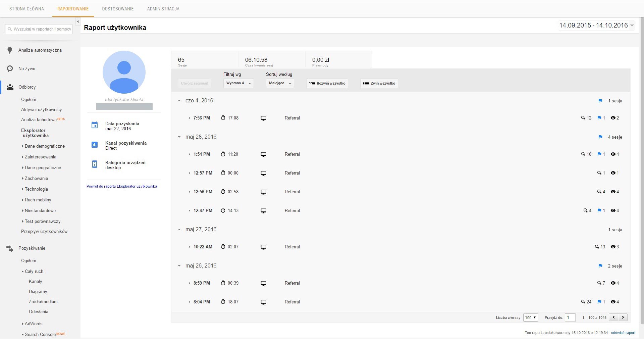
Task: Collapse the cze 4, 2016 date group
Action: pyautogui.click(x=179, y=101)
